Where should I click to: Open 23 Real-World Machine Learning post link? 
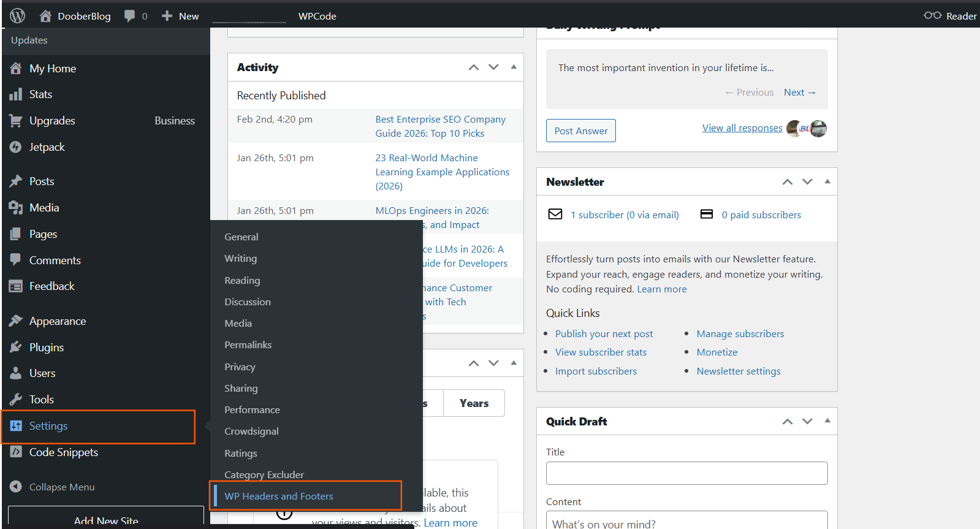tap(443, 172)
